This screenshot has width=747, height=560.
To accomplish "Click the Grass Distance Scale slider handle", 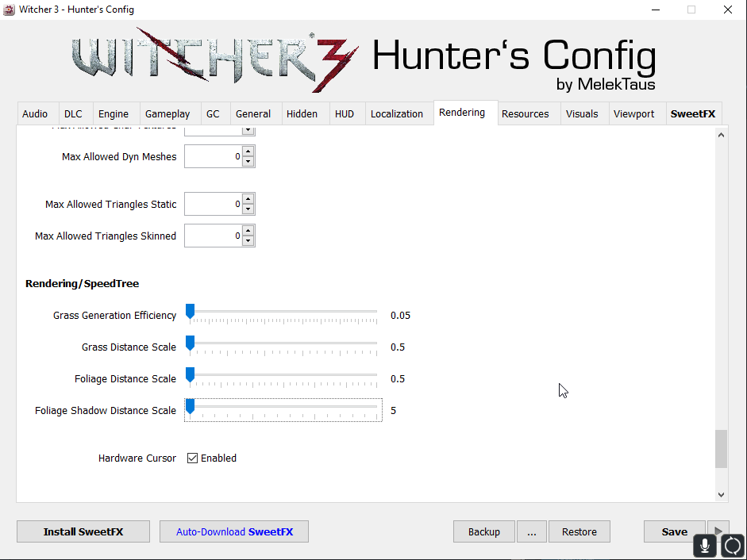I will coord(190,343).
